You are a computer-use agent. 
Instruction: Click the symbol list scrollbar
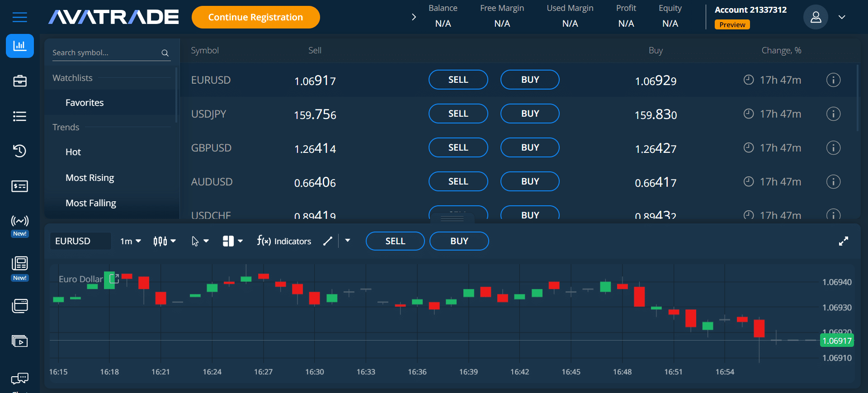pos(858,98)
